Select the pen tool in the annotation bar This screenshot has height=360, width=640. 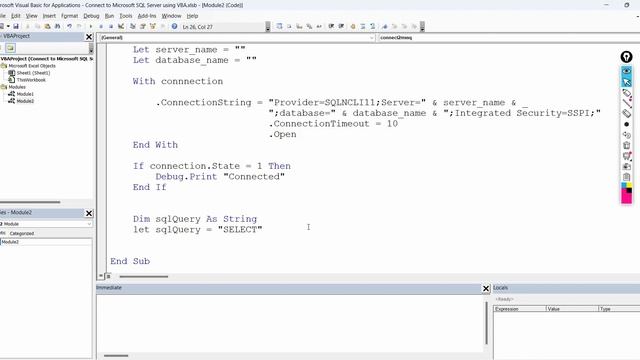click(627, 93)
